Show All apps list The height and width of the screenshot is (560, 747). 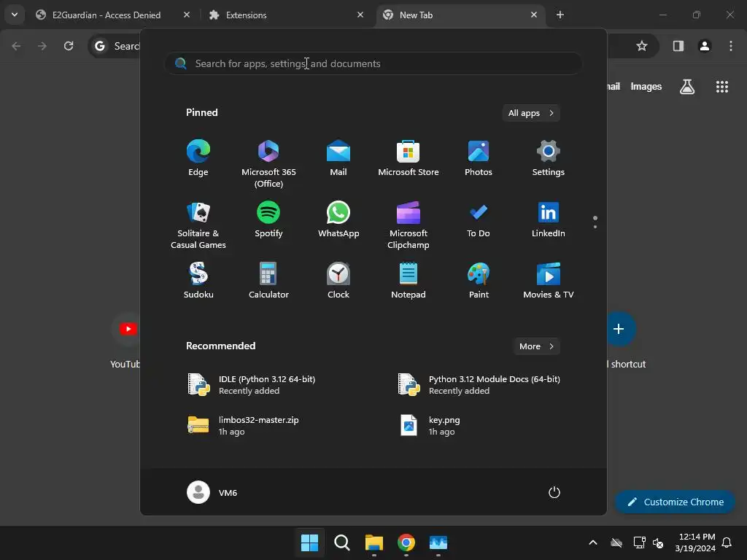pos(531,113)
